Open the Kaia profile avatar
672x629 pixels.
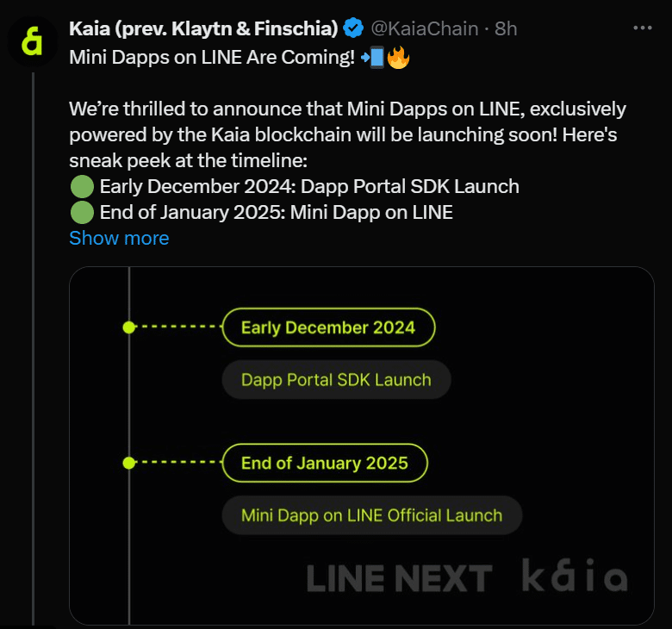[x=33, y=42]
